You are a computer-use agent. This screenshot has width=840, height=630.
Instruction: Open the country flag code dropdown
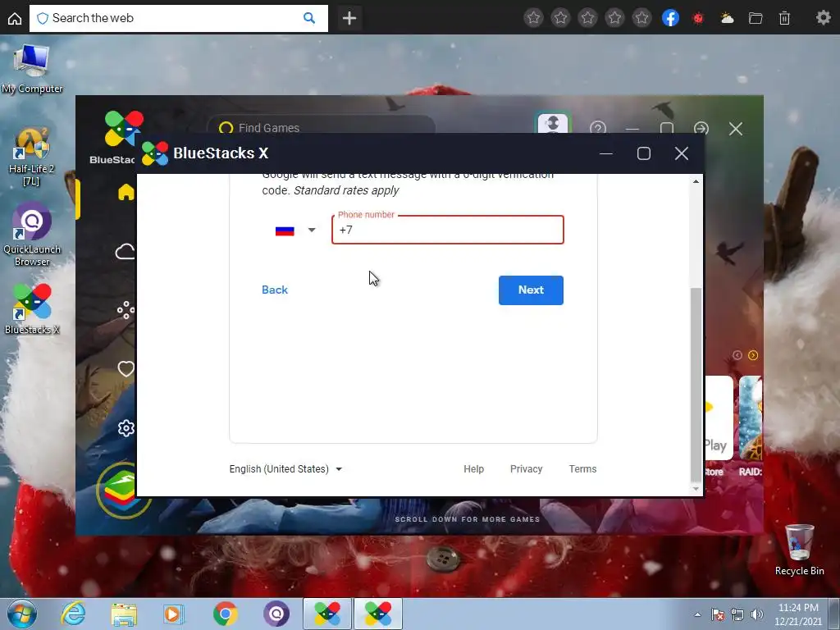295,231
